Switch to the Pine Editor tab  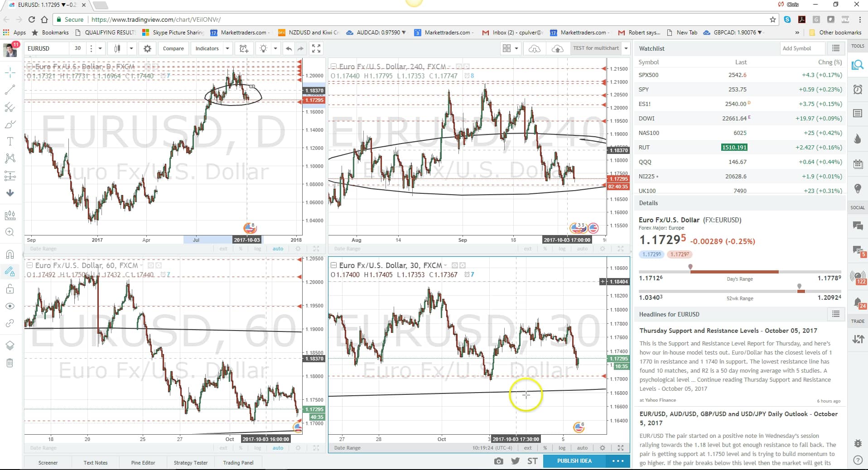pos(143,462)
